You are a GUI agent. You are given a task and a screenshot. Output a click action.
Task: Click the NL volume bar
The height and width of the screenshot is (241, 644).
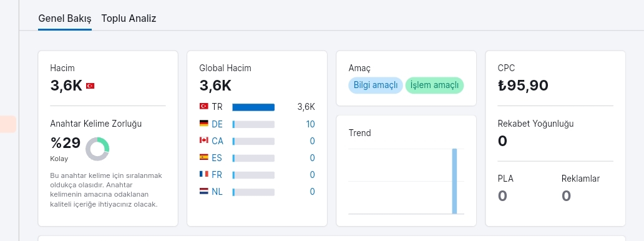(x=253, y=192)
